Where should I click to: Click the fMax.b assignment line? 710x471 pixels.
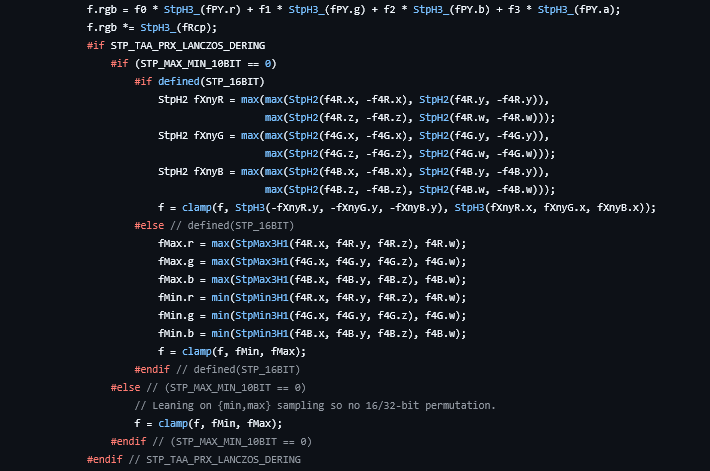pos(312,279)
